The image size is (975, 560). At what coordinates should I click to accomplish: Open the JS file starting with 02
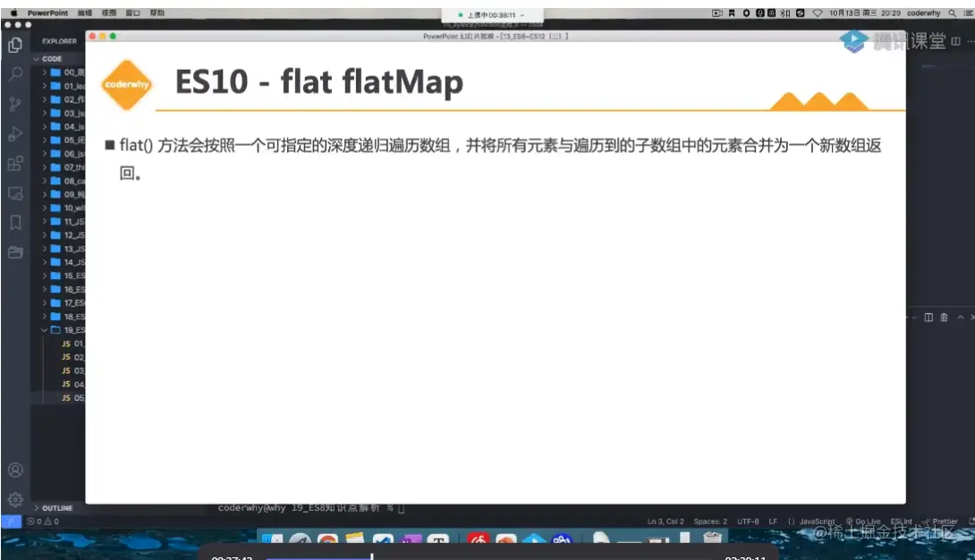coord(58,357)
